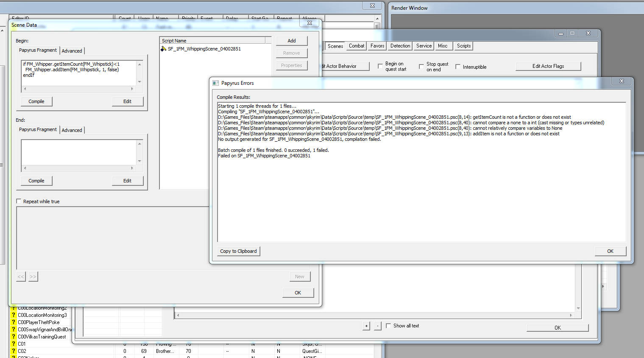This screenshot has width=644, height=358.
Task: Click the question mark icon beside C00VilkasTrainingQuest
Action: click(13, 337)
